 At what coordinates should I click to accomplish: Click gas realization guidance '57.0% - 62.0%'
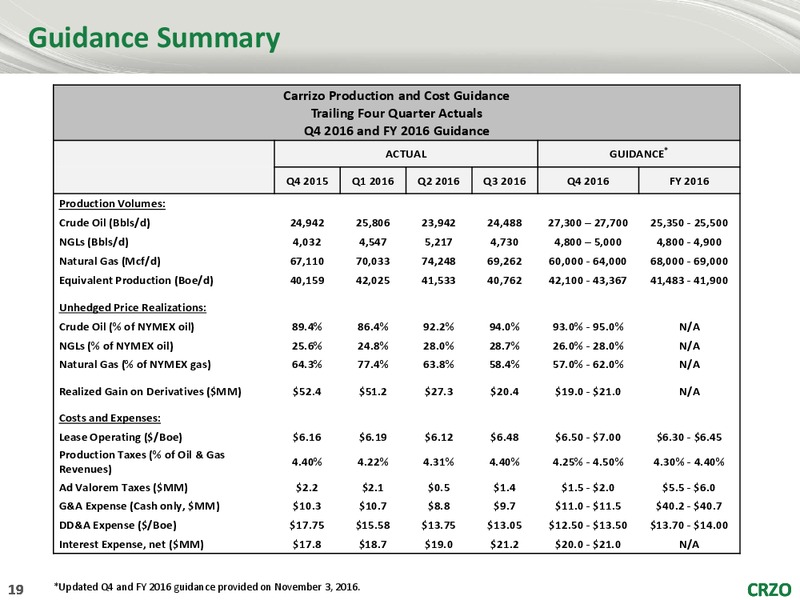point(588,364)
